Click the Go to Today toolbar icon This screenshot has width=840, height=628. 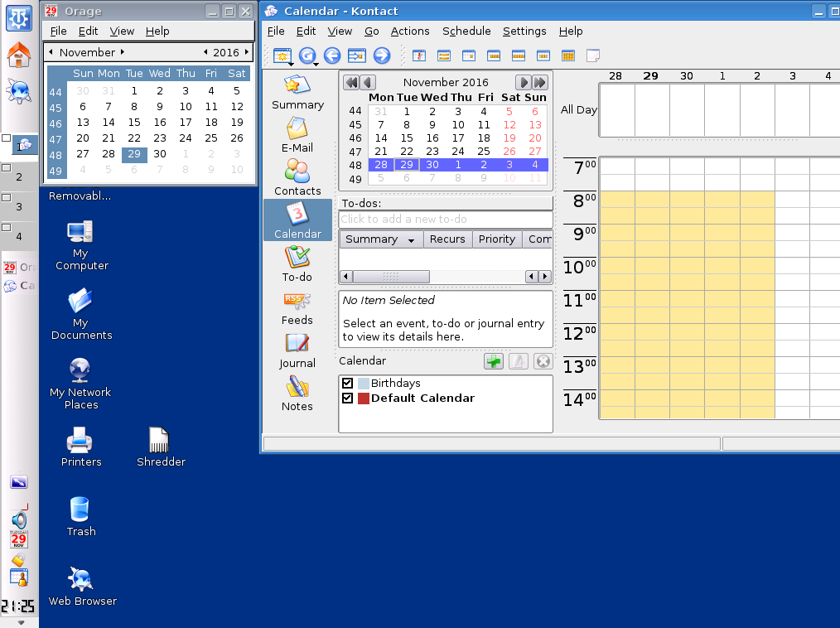357,56
